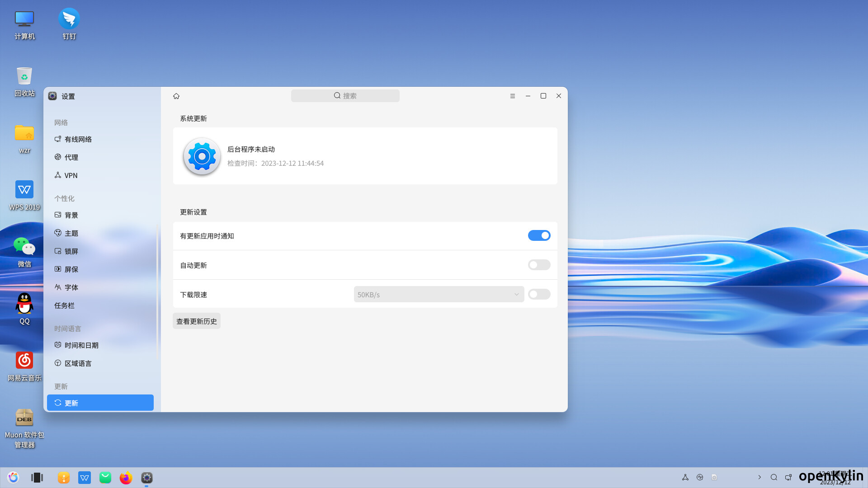Expand the system tray arrow on taskbar
868x488 pixels.
point(759,478)
